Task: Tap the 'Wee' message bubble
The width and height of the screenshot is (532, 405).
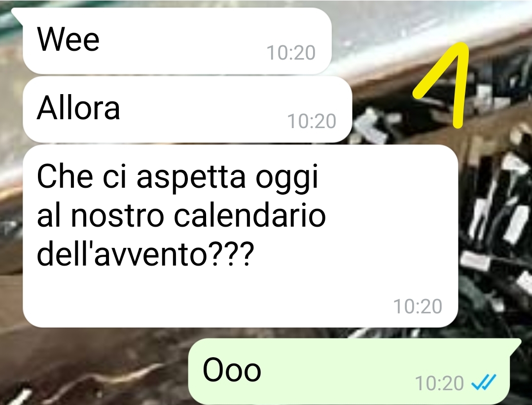Action: (177, 41)
